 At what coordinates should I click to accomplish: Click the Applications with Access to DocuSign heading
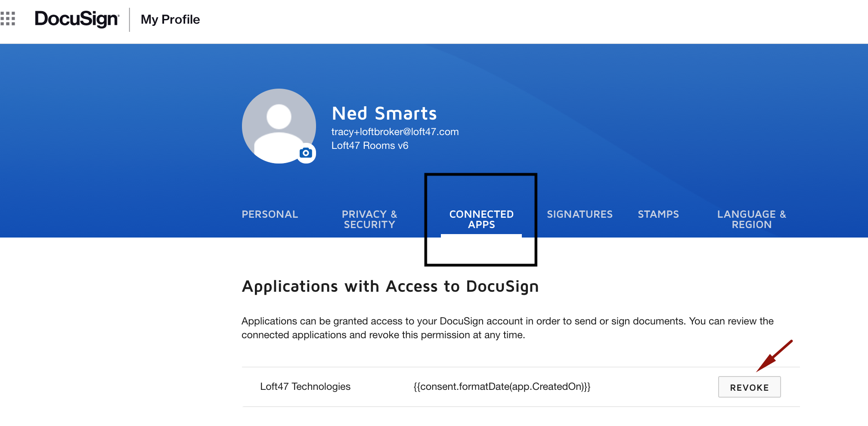[390, 287]
